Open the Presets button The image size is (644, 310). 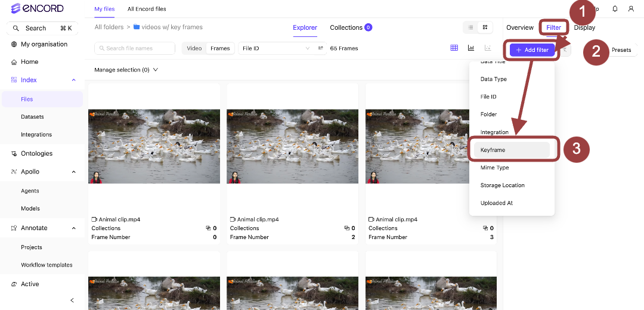click(x=621, y=49)
